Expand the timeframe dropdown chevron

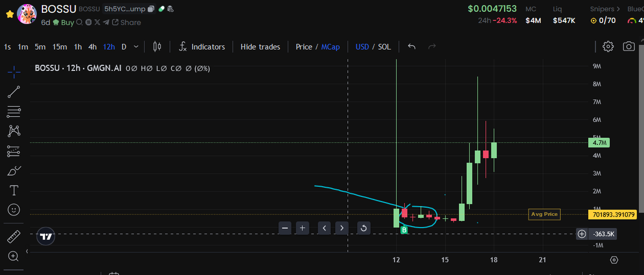pyautogui.click(x=136, y=47)
